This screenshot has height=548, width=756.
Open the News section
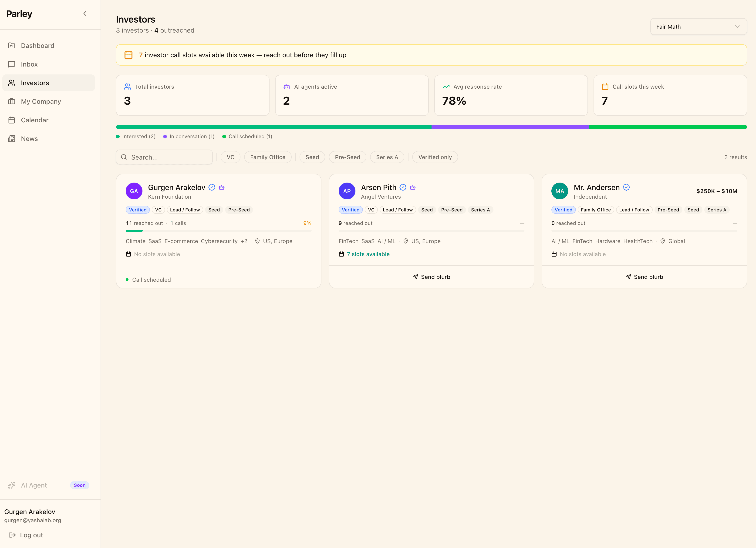(29, 139)
